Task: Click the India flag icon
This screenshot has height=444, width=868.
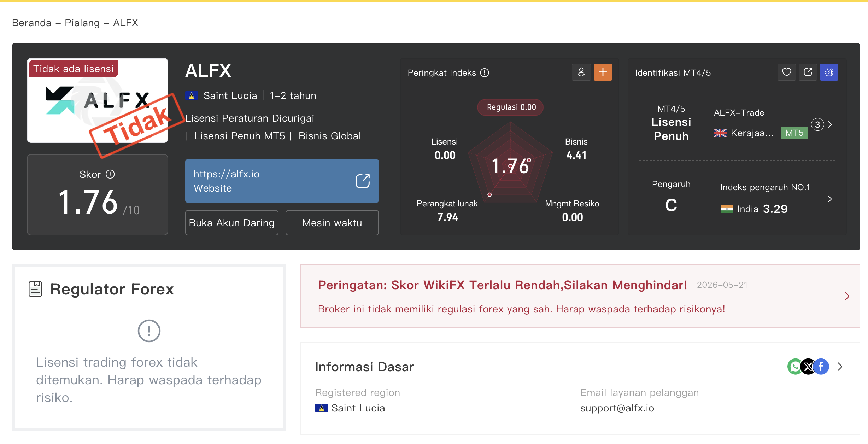Action: [x=727, y=209]
